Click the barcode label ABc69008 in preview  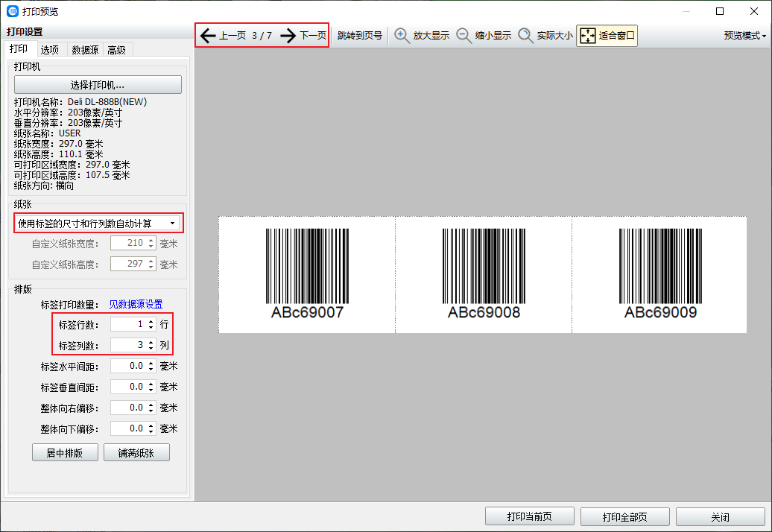484,275
